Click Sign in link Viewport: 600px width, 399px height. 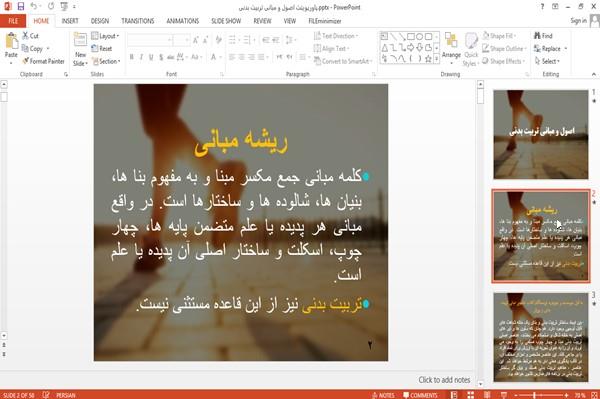(579, 21)
